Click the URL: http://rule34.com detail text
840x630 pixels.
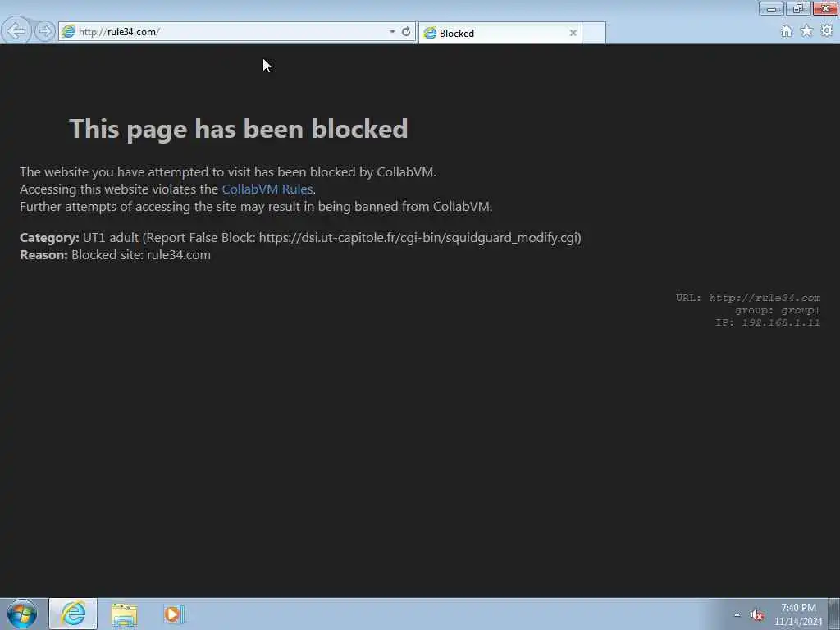[x=748, y=298]
